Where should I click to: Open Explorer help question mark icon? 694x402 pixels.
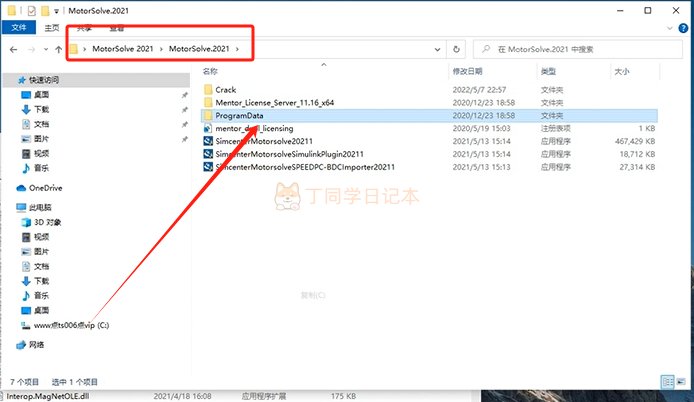pos(683,28)
